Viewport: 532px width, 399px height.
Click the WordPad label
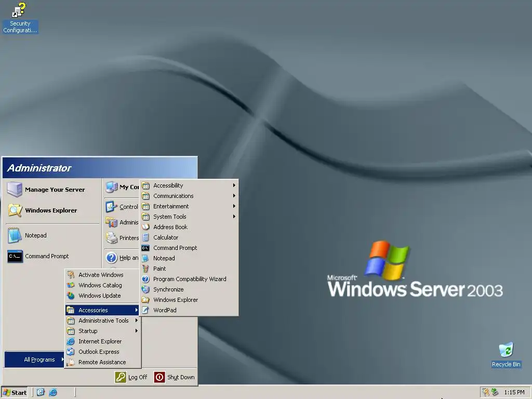[x=165, y=310]
